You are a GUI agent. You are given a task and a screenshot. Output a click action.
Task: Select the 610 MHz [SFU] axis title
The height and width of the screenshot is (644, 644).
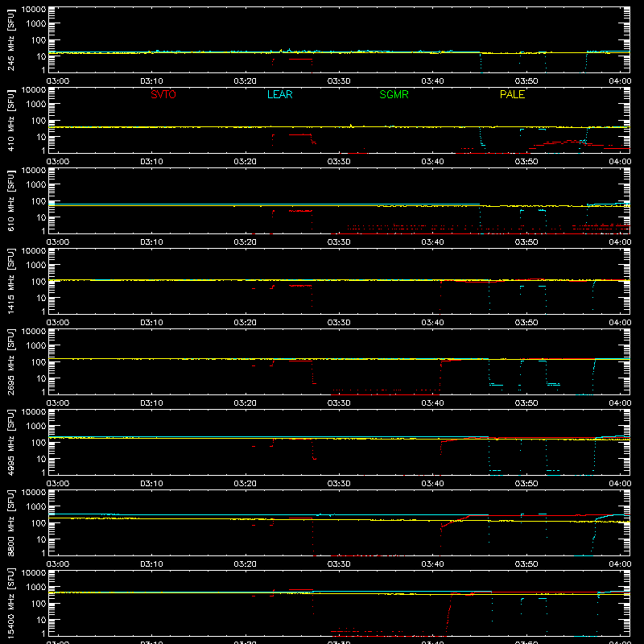[11, 201]
